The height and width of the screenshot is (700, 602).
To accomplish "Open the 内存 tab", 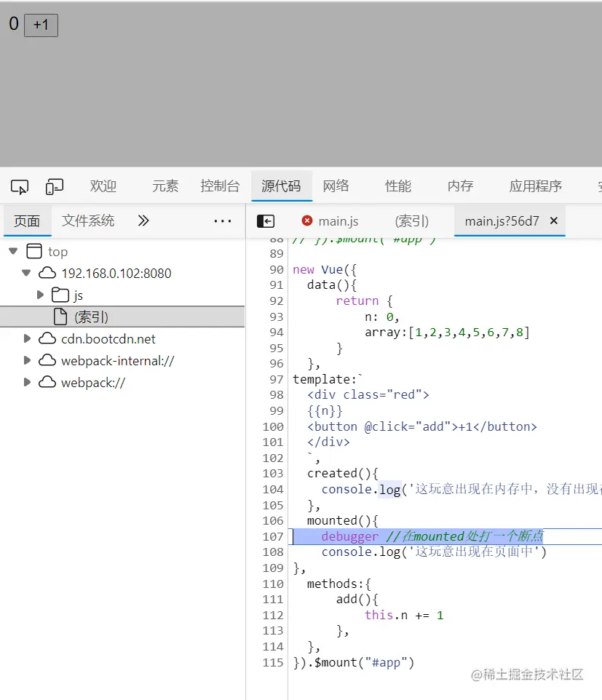I will pyautogui.click(x=461, y=186).
